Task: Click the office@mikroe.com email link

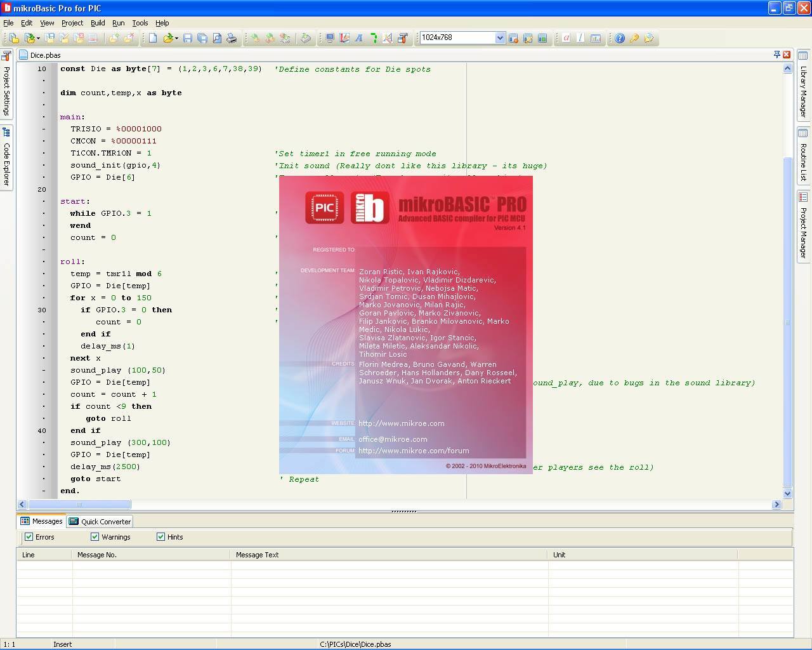Action: click(393, 439)
